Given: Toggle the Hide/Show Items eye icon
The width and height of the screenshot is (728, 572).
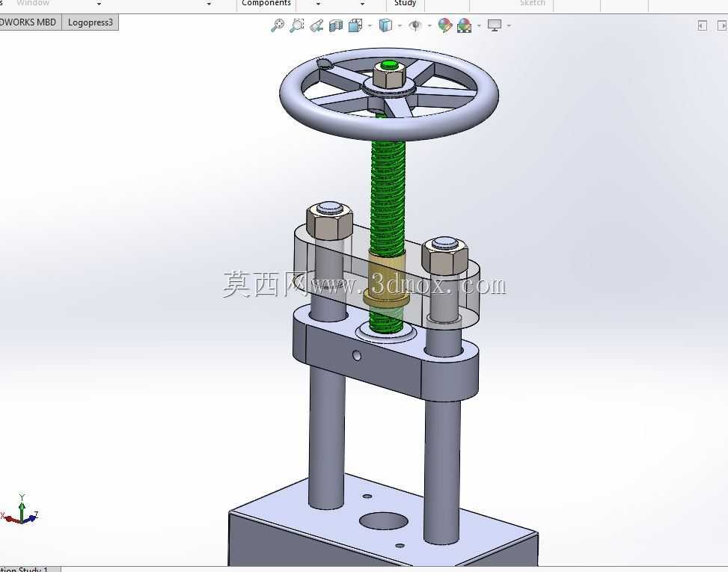Looking at the screenshot, I should coord(415,25).
